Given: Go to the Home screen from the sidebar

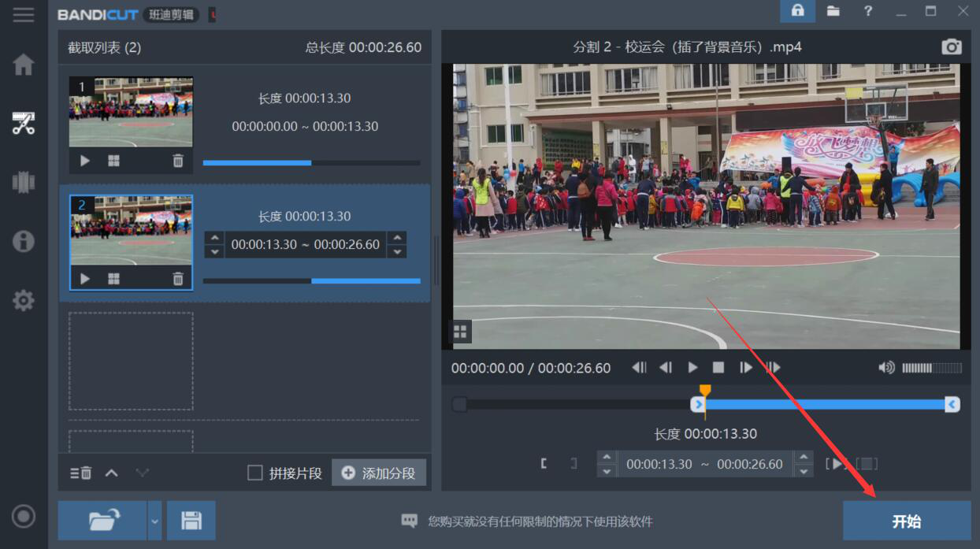Looking at the screenshot, I should pos(24,65).
